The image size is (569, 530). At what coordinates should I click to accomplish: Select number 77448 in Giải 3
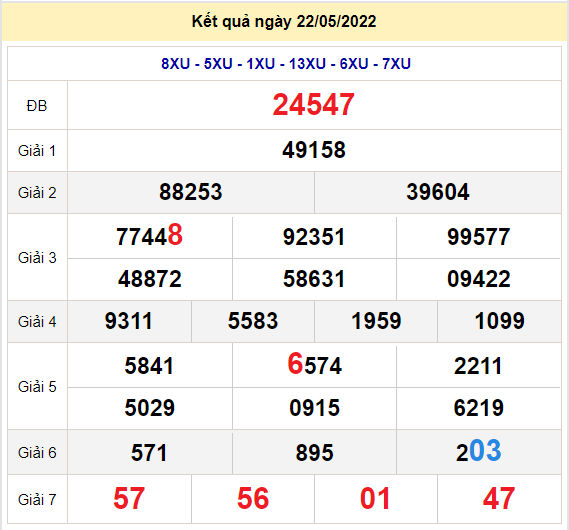(149, 236)
